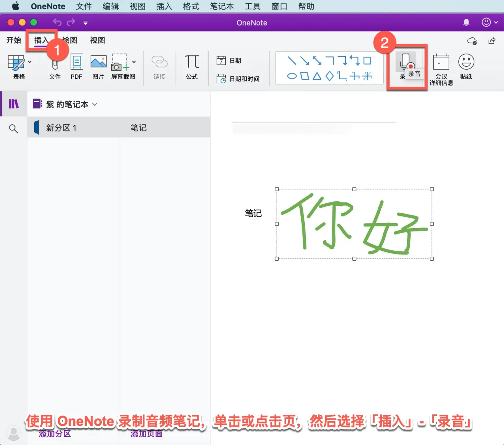Insert meeting details (会议详细信息)
This screenshot has height=445, width=504.
[441, 66]
